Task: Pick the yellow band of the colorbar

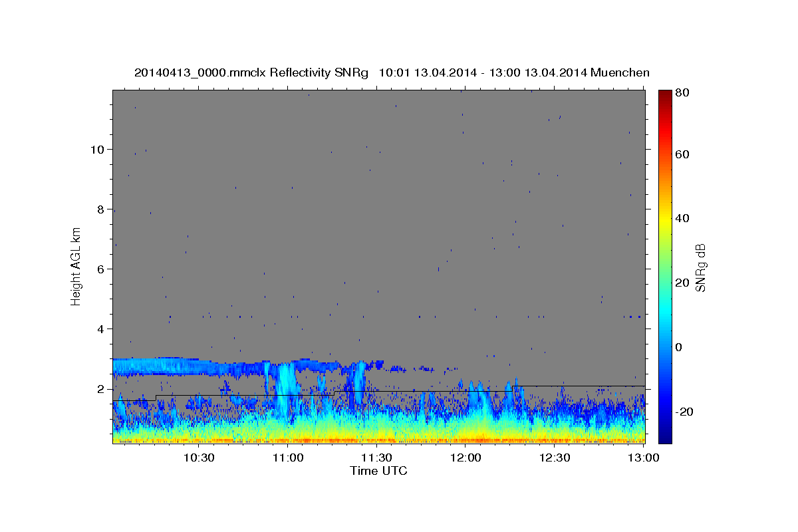Action: (x=664, y=219)
